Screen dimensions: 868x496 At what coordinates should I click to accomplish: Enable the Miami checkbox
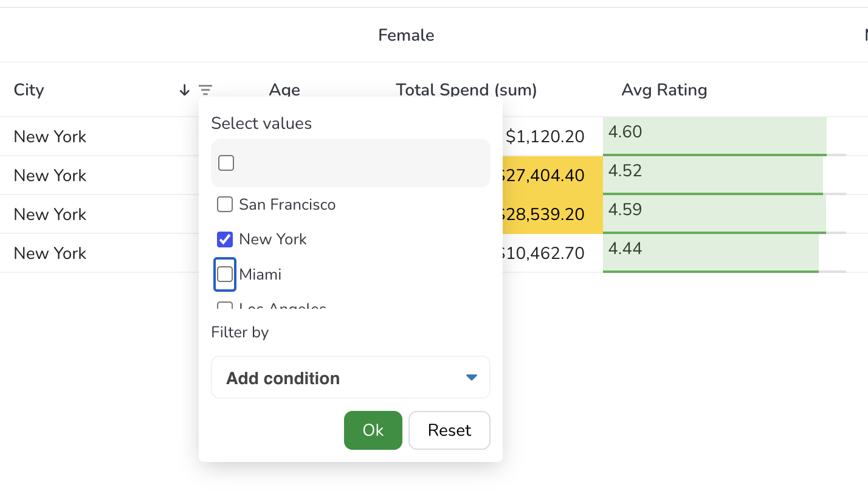pos(225,274)
